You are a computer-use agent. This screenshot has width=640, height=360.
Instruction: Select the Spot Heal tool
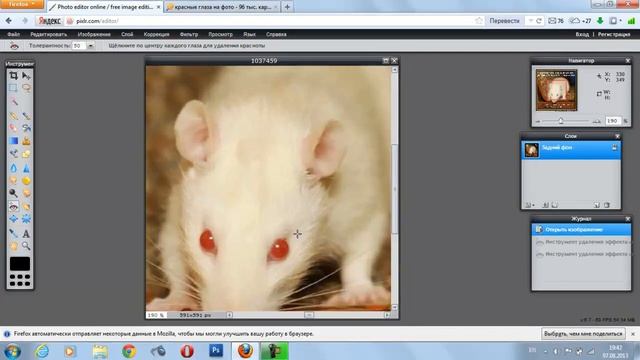26,207
